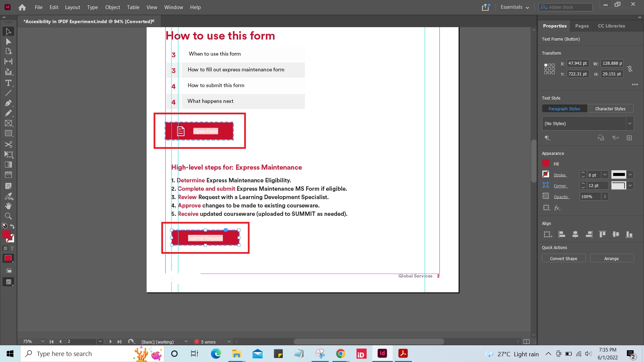Select the Eyedropper tool
The height and width of the screenshot is (362, 644).
tap(8, 196)
